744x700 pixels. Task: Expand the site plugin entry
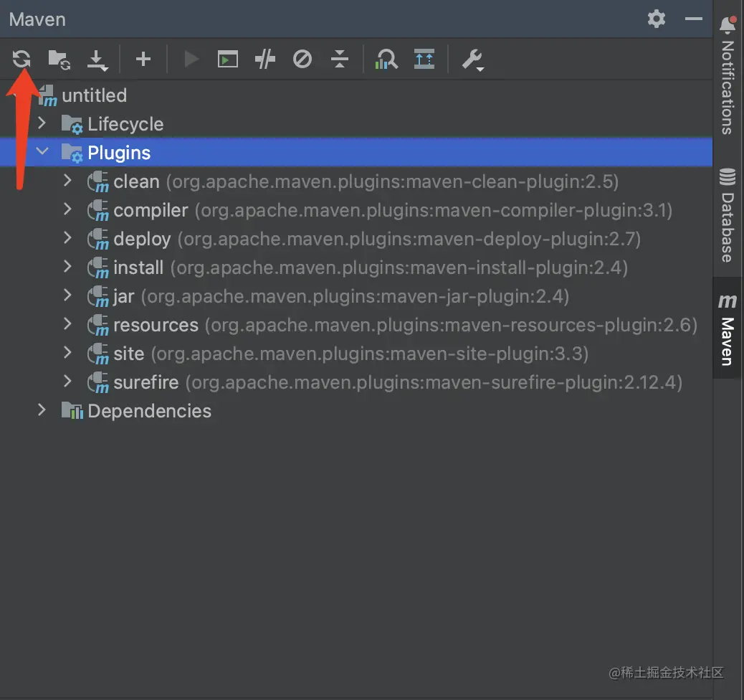tap(67, 352)
